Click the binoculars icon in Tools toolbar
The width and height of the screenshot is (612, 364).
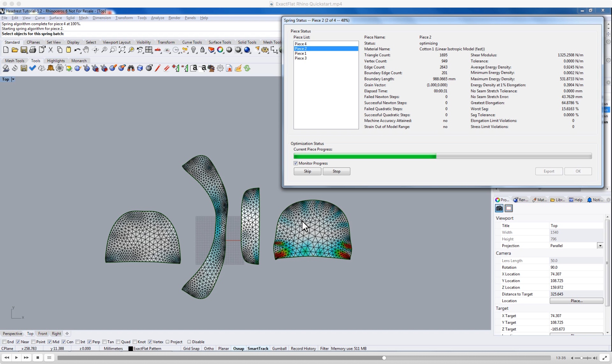pos(131,68)
